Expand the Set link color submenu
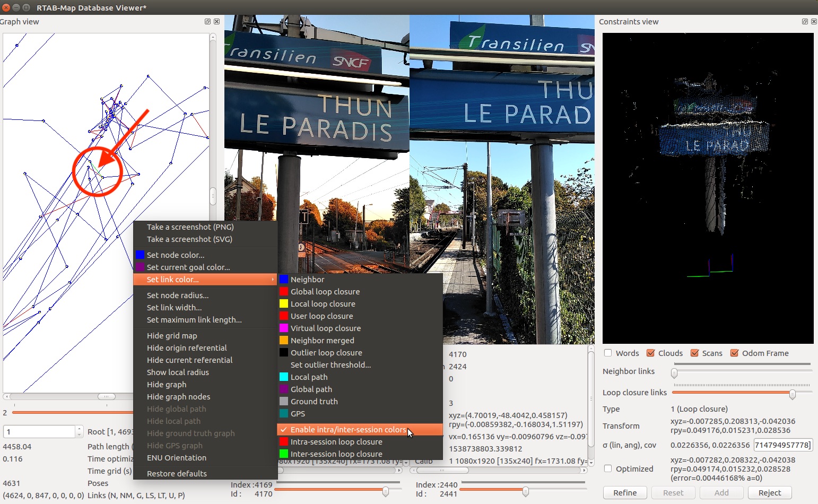Image resolution: width=818 pixels, height=504 pixels. click(205, 280)
